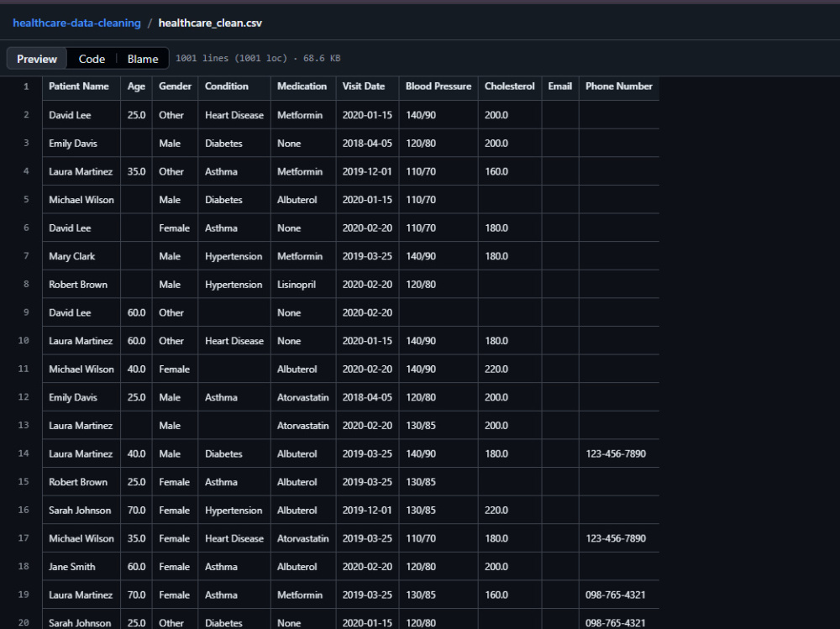Screen dimensions: 840x629
Task: Select line number 2
Action: coord(26,115)
